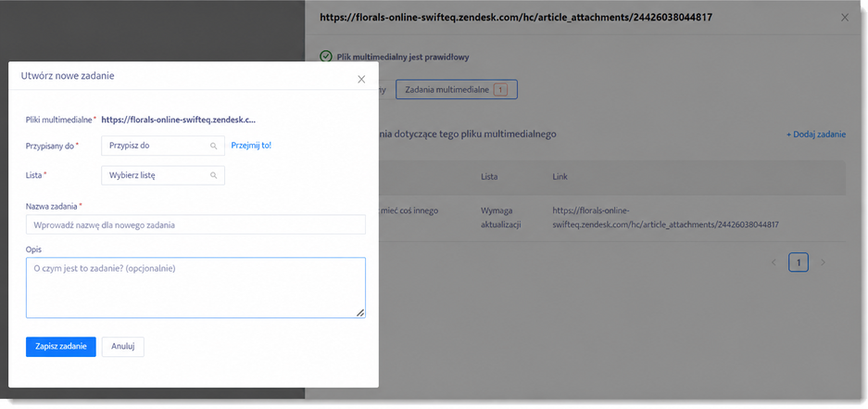Image resolution: width=868 pixels, height=409 pixels.
Task: Click the green valid media check icon
Action: coord(325,58)
